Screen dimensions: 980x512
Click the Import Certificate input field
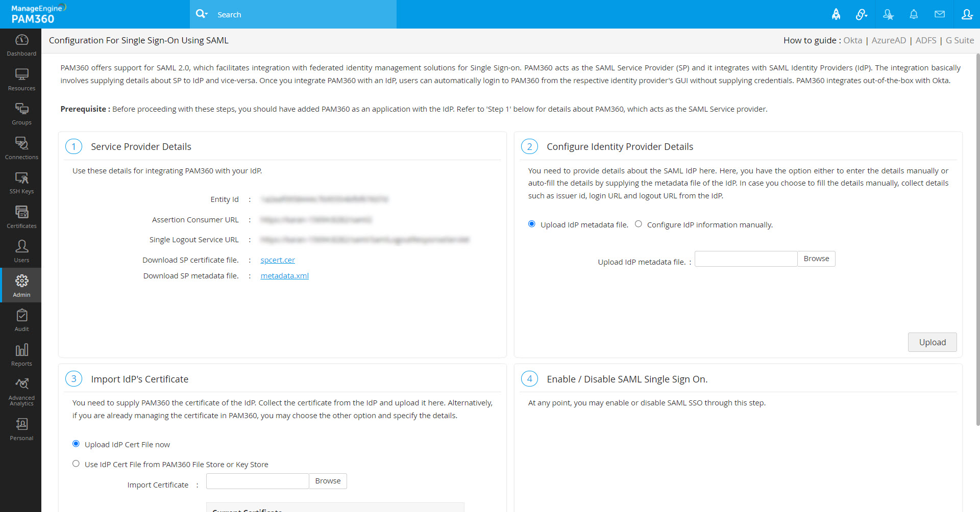pyautogui.click(x=257, y=481)
